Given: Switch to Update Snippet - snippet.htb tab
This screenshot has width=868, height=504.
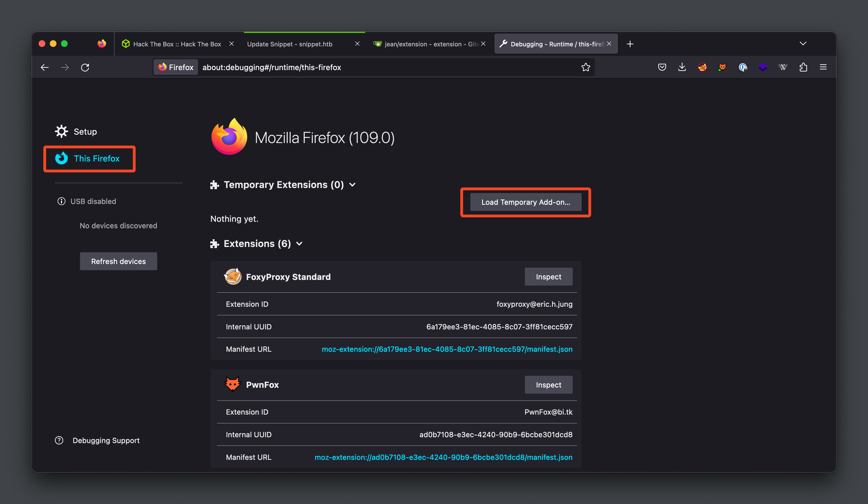Looking at the screenshot, I should (304, 44).
